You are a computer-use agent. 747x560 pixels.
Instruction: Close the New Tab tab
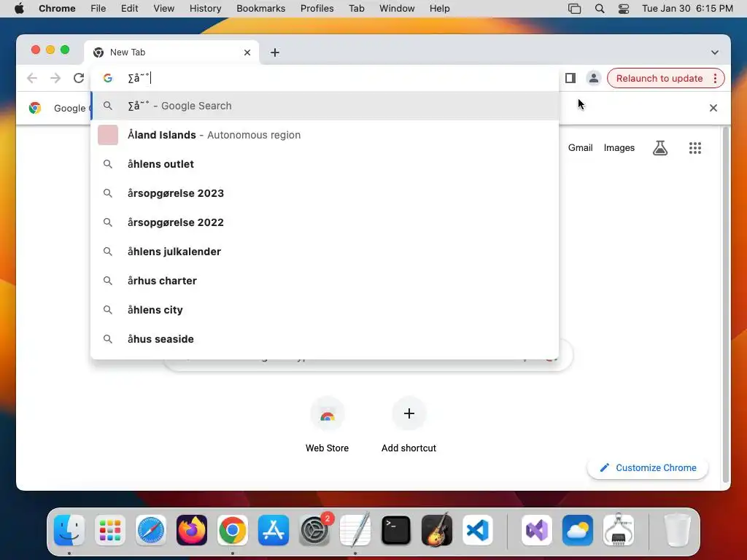247,52
